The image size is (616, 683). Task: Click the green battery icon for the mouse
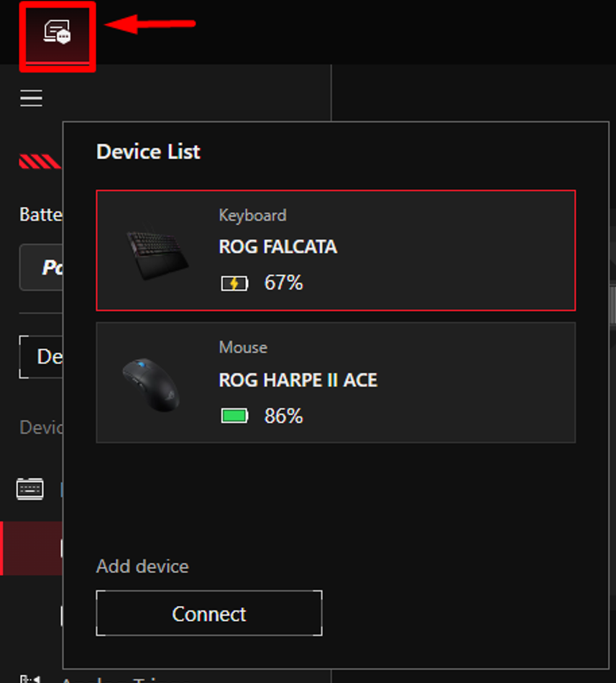point(234,416)
